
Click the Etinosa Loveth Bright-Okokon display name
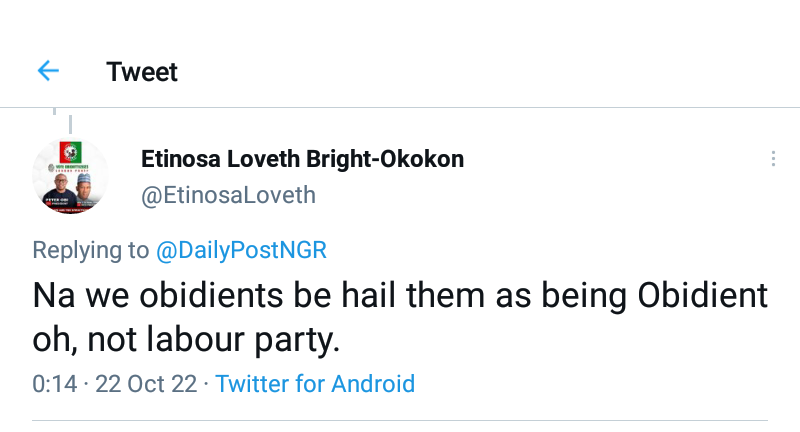[x=302, y=160]
